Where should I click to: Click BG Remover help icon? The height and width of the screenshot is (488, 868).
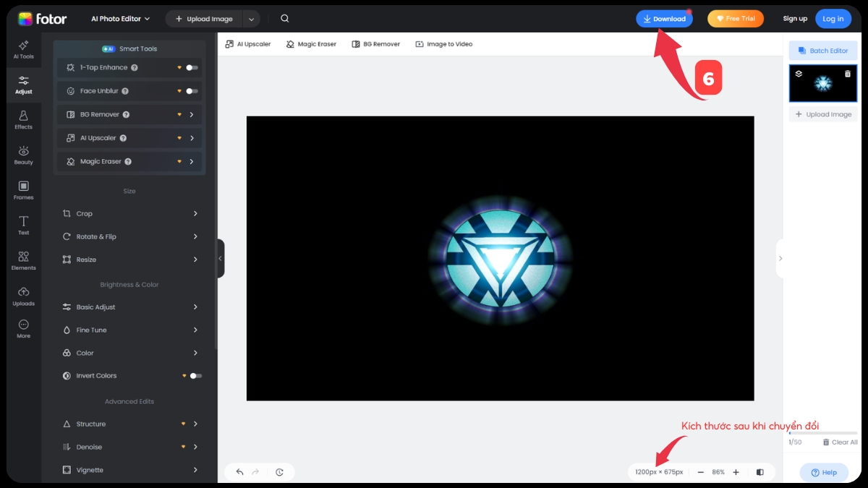point(126,114)
